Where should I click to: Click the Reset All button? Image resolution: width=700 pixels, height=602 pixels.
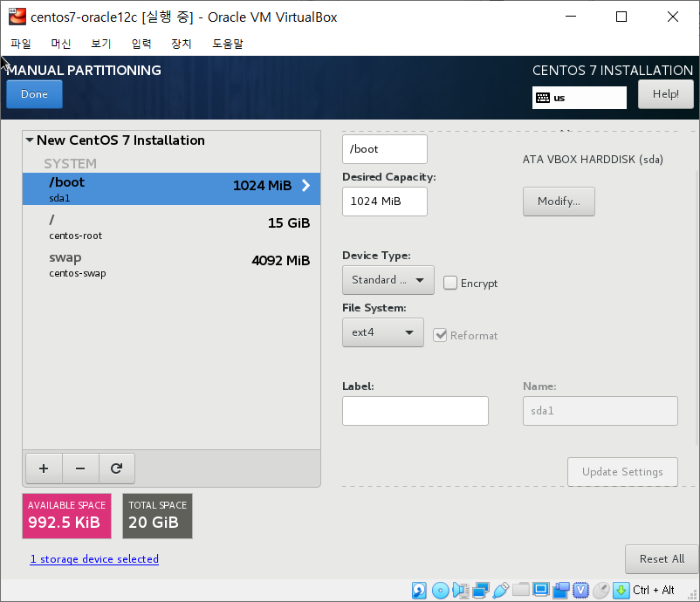[662, 558]
